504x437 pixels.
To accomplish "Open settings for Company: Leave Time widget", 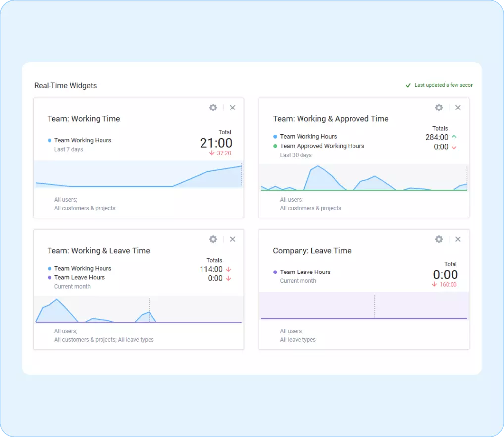I will pos(439,239).
